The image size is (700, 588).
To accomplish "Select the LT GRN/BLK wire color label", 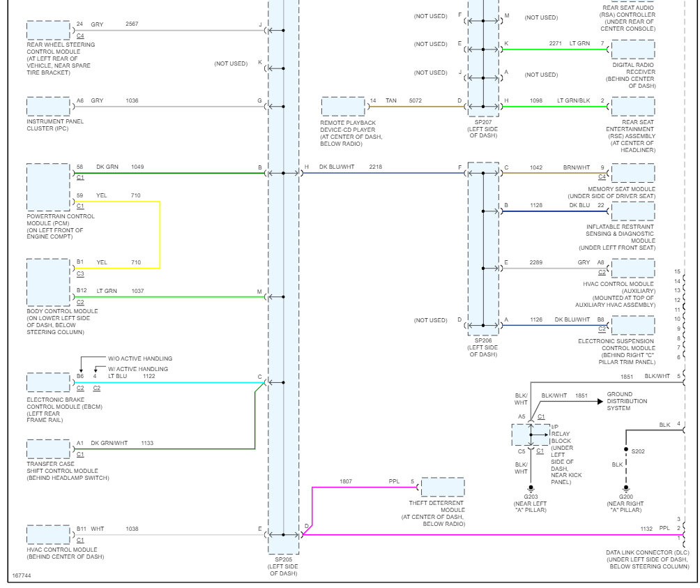I will click(574, 100).
